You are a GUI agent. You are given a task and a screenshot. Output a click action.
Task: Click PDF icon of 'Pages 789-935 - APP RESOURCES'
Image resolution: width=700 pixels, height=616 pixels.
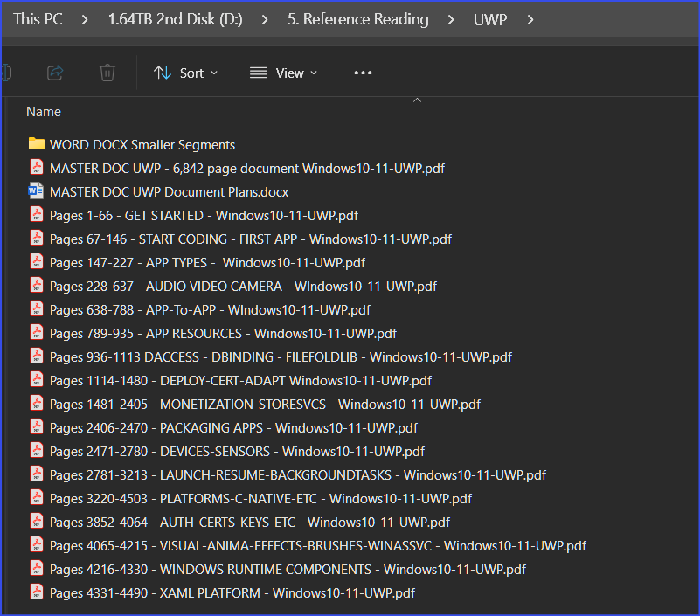(x=37, y=333)
